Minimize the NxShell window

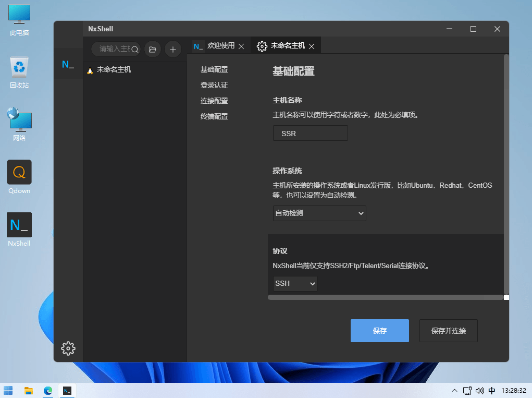(449, 29)
